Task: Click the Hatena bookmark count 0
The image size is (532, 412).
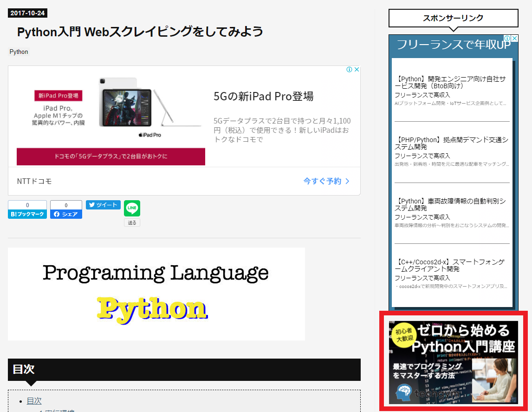Action: click(x=27, y=205)
